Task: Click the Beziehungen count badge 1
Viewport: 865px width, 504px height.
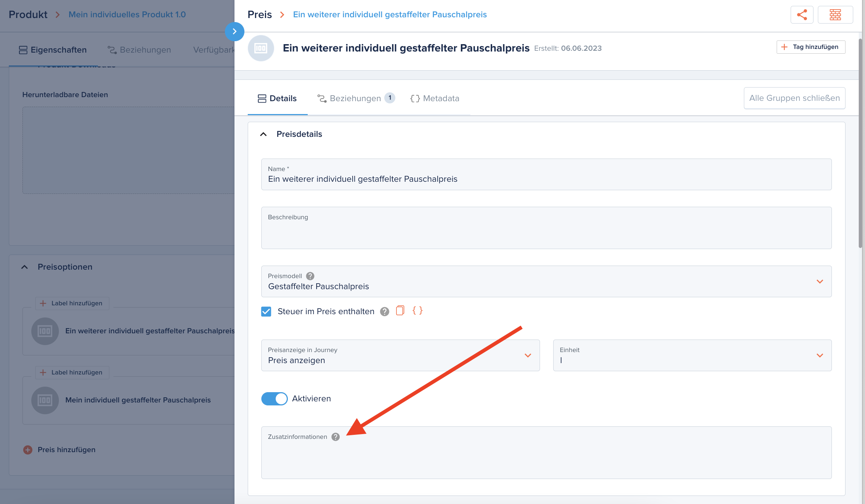Action: point(390,98)
